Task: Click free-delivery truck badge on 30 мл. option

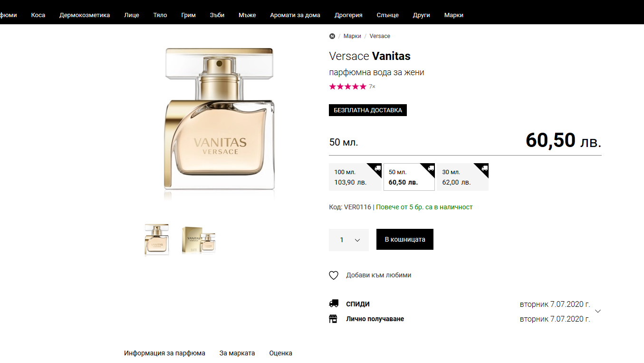Action: click(x=484, y=168)
